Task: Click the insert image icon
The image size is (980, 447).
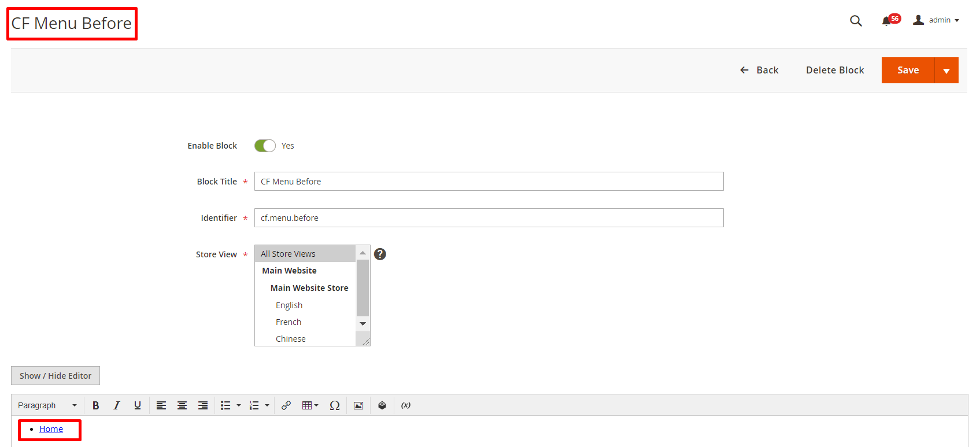Action: [358, 405]
